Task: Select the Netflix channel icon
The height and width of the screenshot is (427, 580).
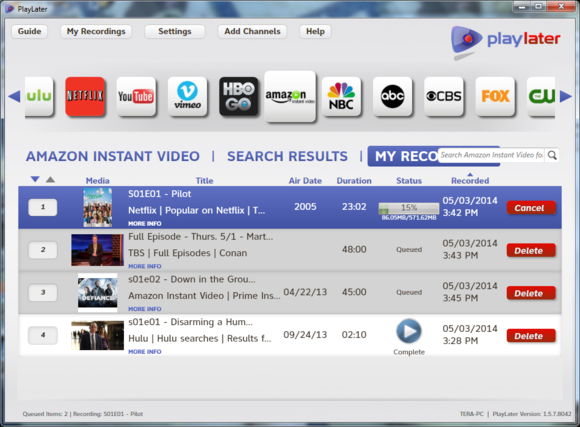Action: tap(85, 96)
